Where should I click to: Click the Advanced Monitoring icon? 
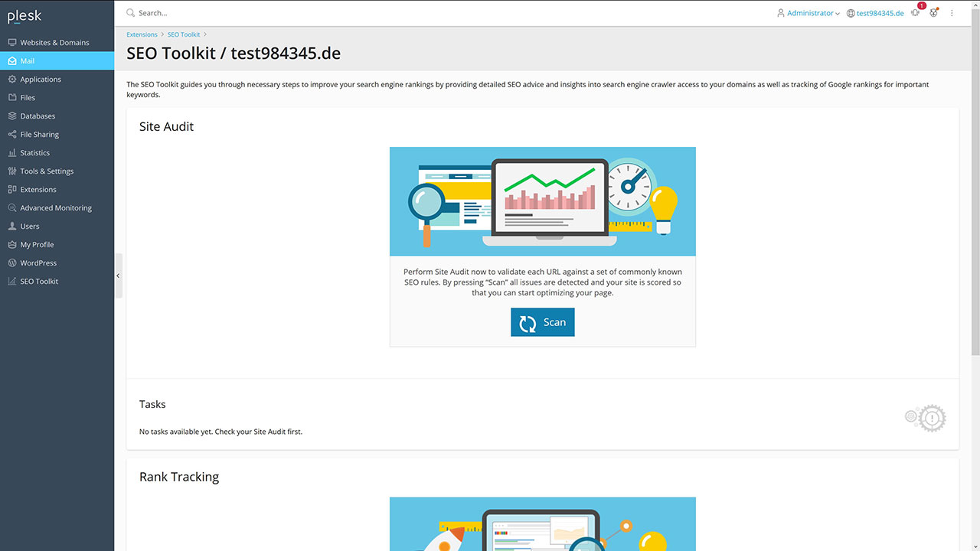click(x=12, y=208)
